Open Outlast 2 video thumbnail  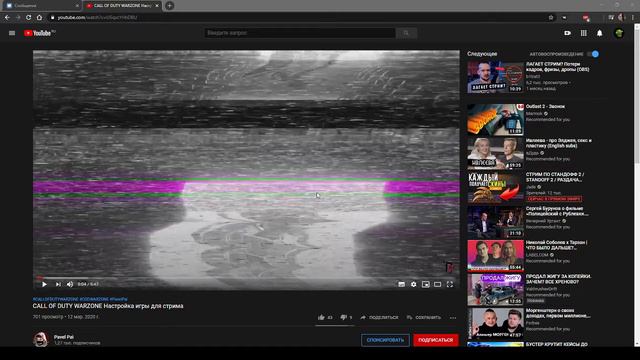tap(496, 120)
